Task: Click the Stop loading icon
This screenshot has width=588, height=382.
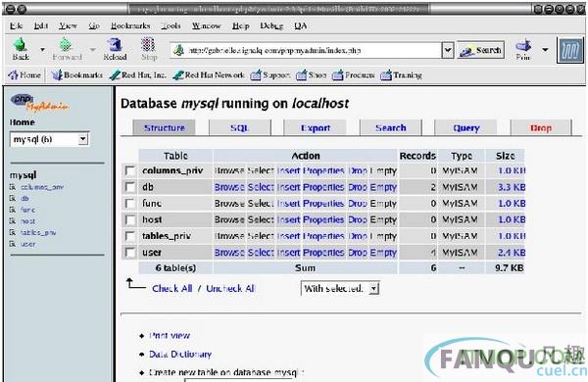Action: (149, 45)
